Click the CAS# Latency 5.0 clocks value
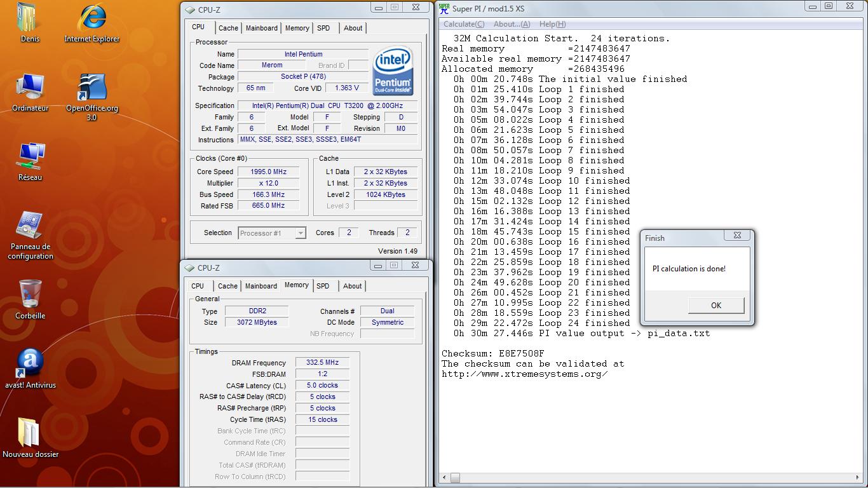The width and height of the screenshot is (868, 488). coord(322,385)
